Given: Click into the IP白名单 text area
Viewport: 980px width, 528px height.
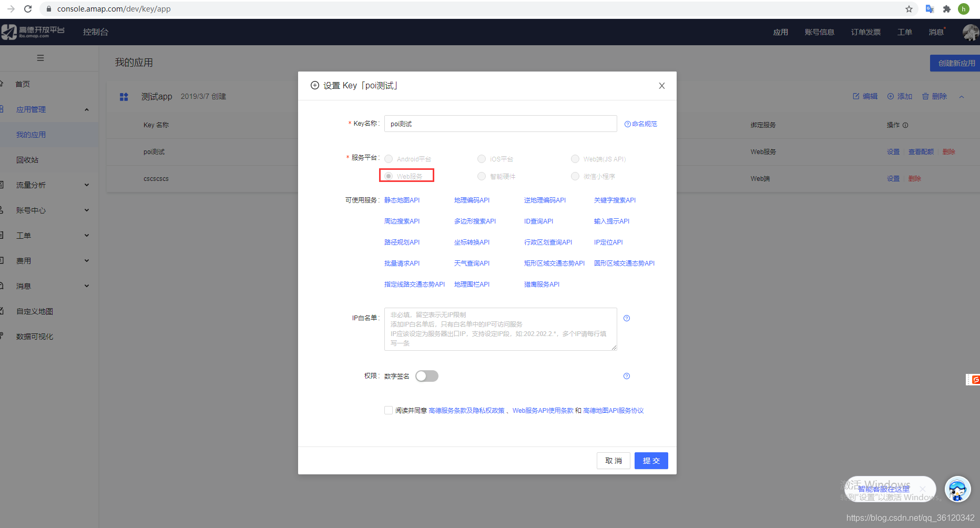Looking at the screenshot, I should click(x=501, y=329).
